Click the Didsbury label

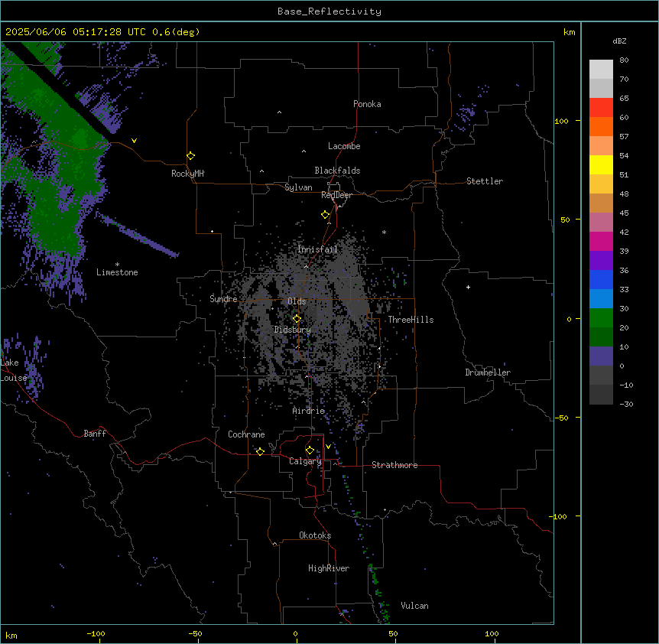[293, 330]
